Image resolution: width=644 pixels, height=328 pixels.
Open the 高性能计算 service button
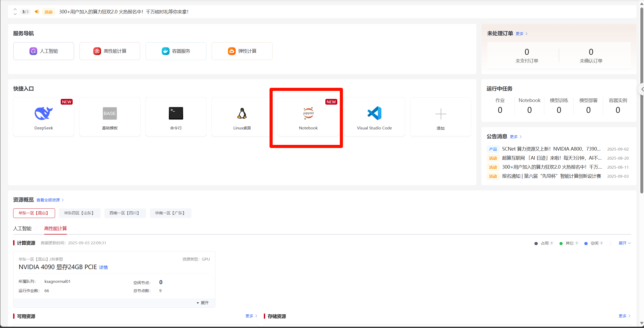pos(110,51)
